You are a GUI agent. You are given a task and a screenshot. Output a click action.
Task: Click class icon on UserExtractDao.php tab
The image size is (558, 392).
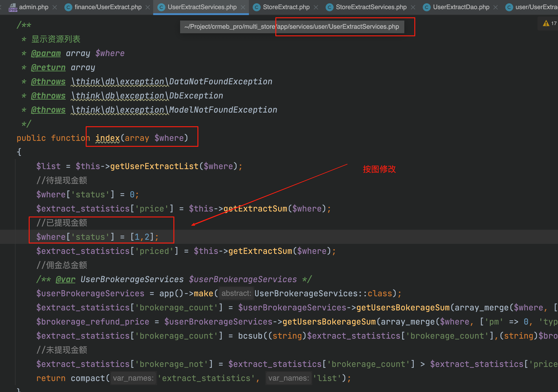coord(426,7)
